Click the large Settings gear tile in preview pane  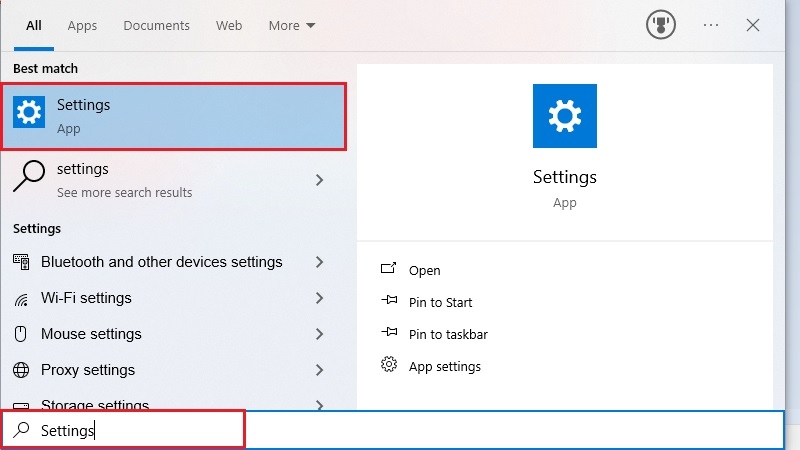(565, 116)
